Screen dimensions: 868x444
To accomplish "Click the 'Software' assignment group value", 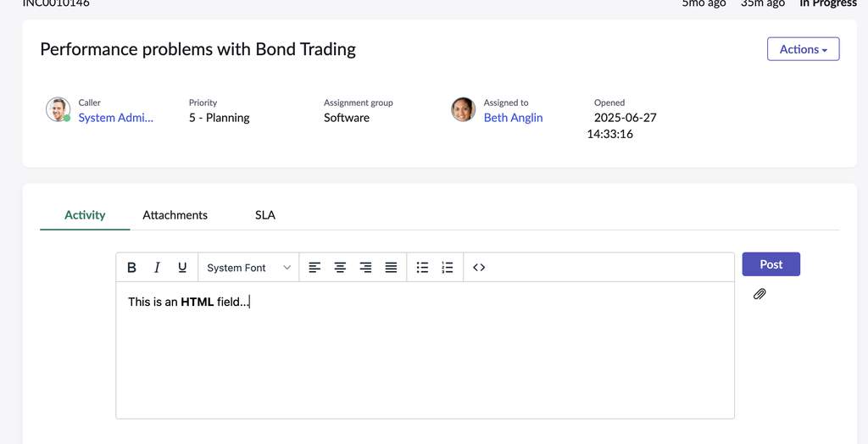I will coord(347,118).
